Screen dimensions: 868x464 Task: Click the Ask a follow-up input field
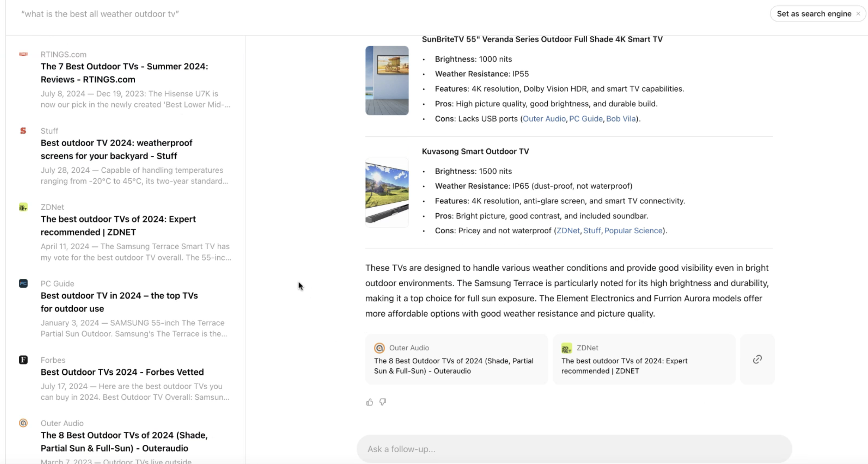point(574,449)
